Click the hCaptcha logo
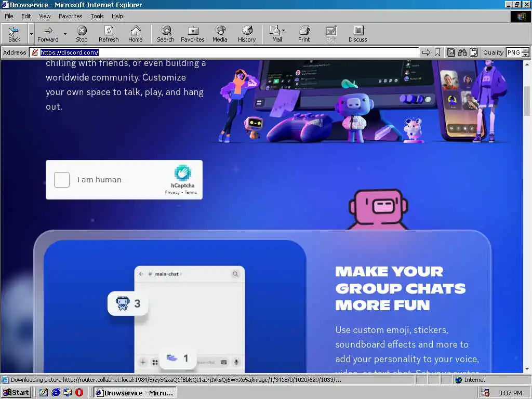This screenshot has width=532, height=399. pyautogui.click(x=183, y=172)
